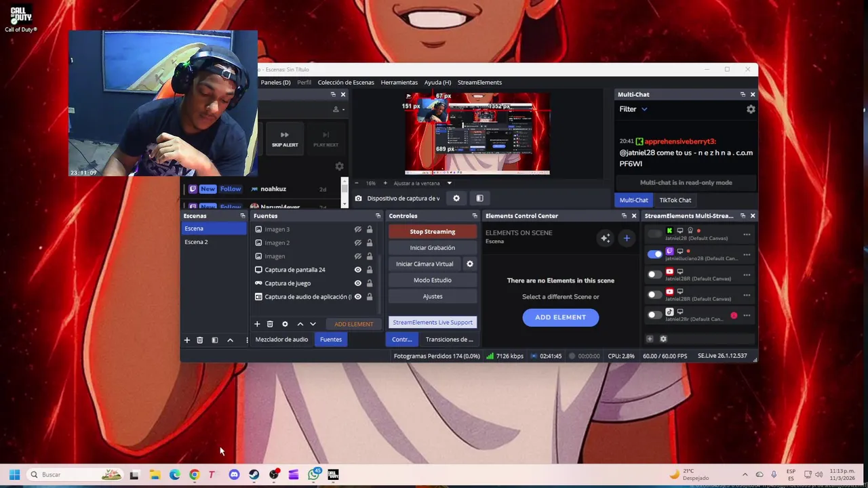The width and height of the screenshot is (868, 488).
Task: Open the activity feed settings gear
Action: pyautogui.click(x=340, y=166)
